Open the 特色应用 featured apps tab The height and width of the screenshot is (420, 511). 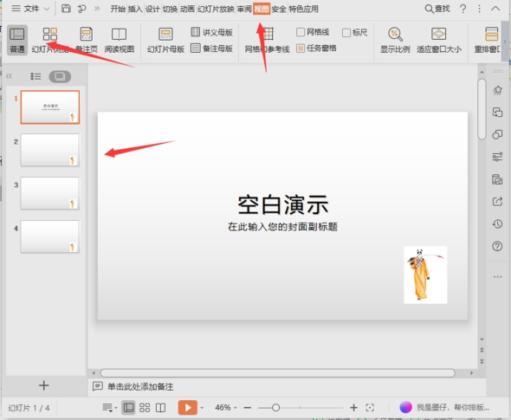[303, 9]
